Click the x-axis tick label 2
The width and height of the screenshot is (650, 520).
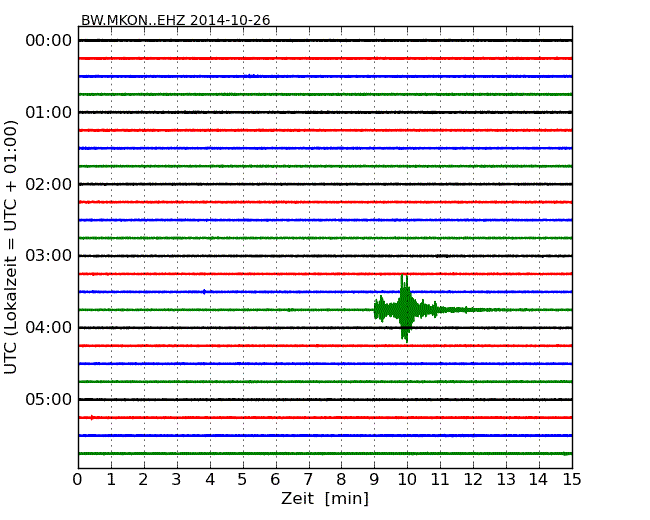pyautogui.click(x=143, y=480)
